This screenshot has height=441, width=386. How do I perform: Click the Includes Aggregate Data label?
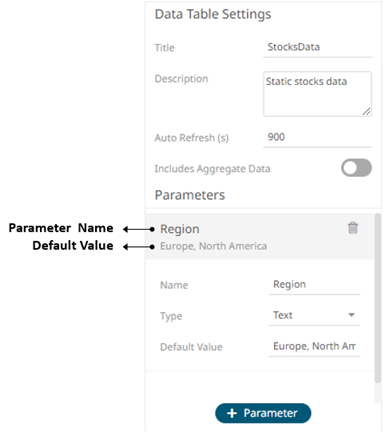[212, 169]
